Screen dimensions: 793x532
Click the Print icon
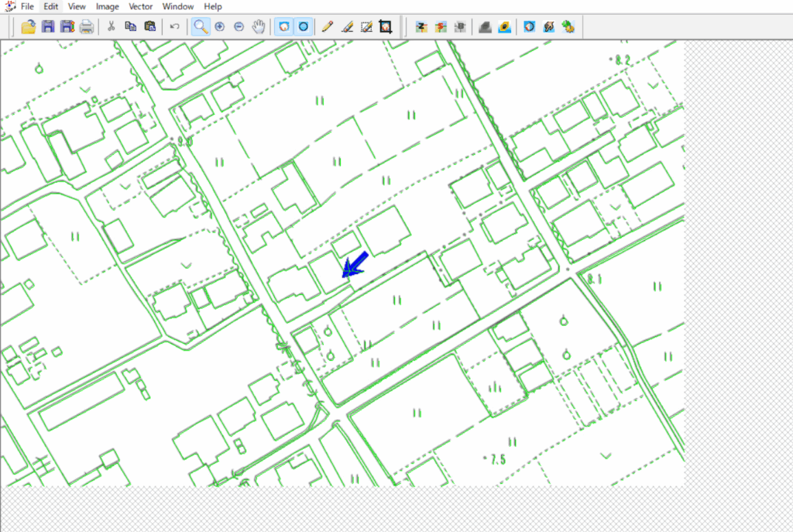click(x=87, y=27)
